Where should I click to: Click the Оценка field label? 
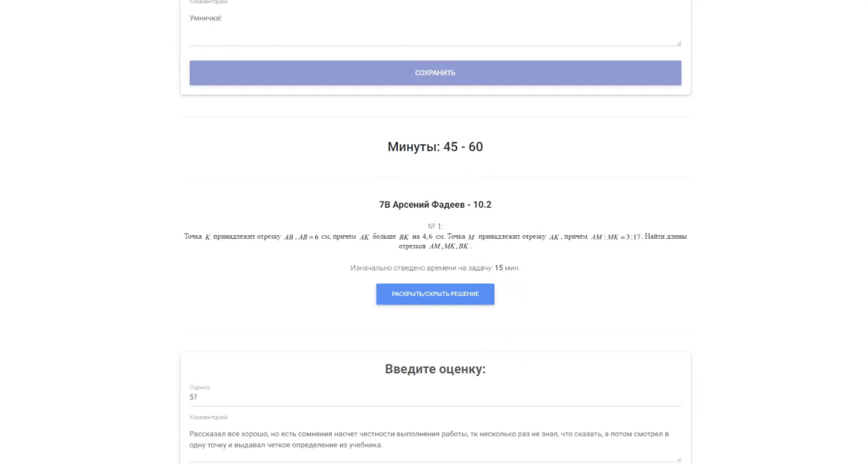[200, 387]
